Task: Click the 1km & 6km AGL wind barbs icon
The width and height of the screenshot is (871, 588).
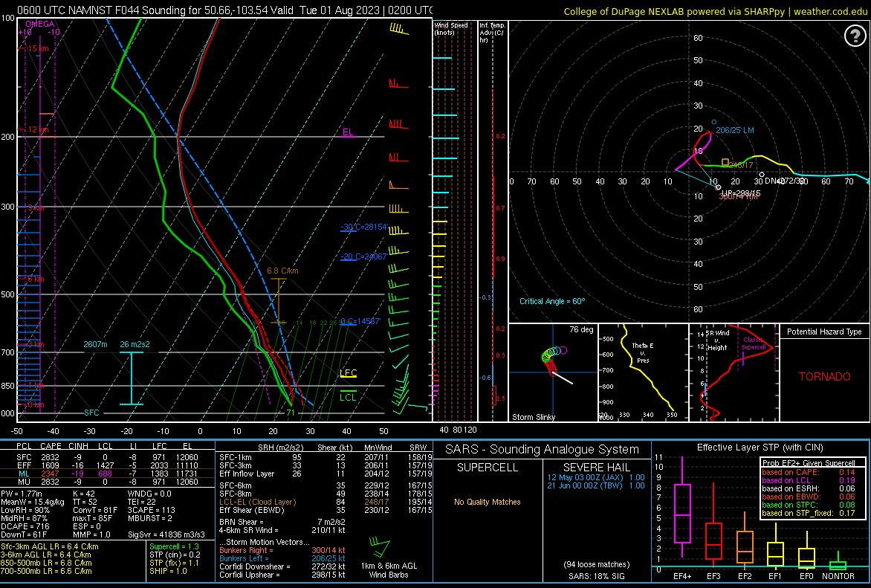Action: tap(381, 546)
